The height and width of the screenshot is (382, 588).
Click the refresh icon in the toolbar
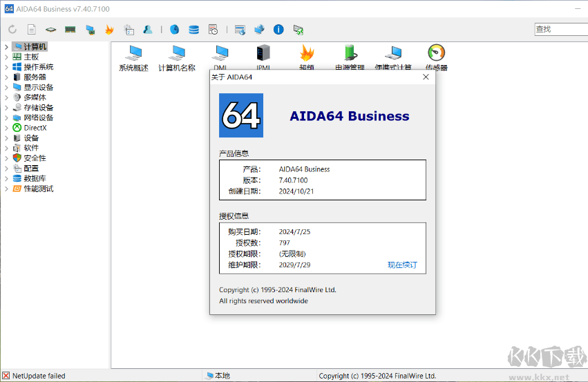click(12, 30)
